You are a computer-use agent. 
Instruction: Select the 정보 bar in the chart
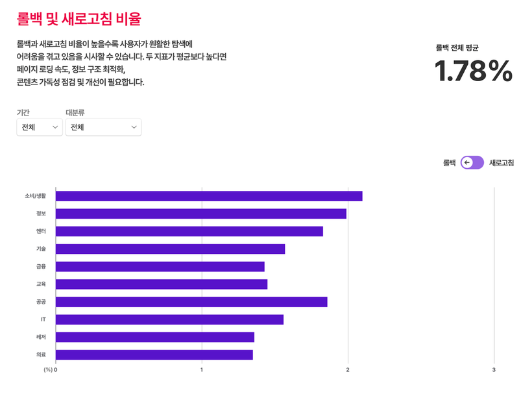(x=201, y=214)
